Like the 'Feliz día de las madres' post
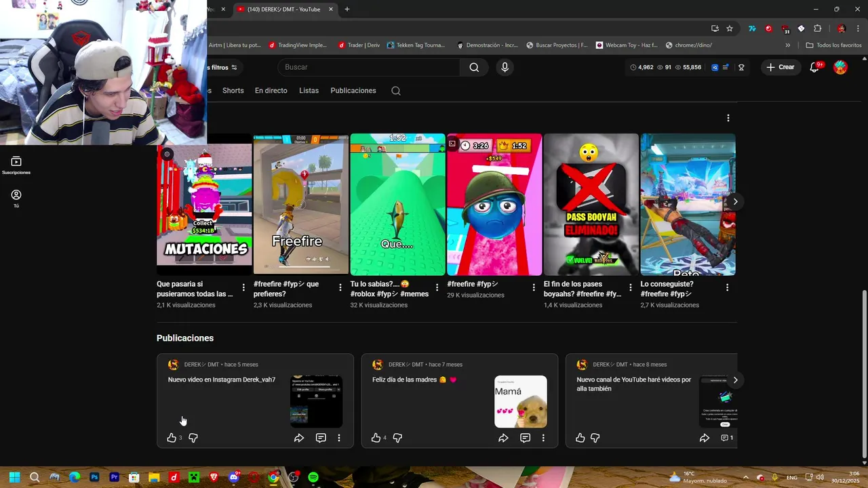 [376, 438]
